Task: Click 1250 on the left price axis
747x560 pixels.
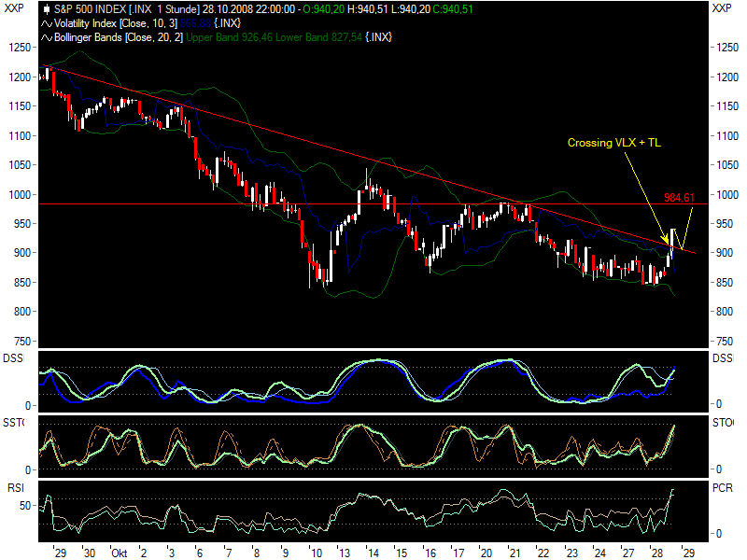Action: pyautogui.click(x=20, y=48)
